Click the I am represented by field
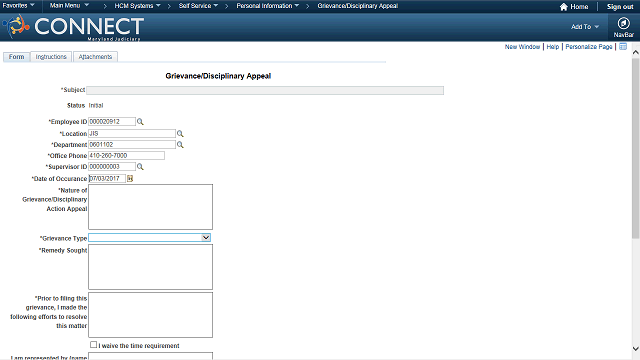 150,356
